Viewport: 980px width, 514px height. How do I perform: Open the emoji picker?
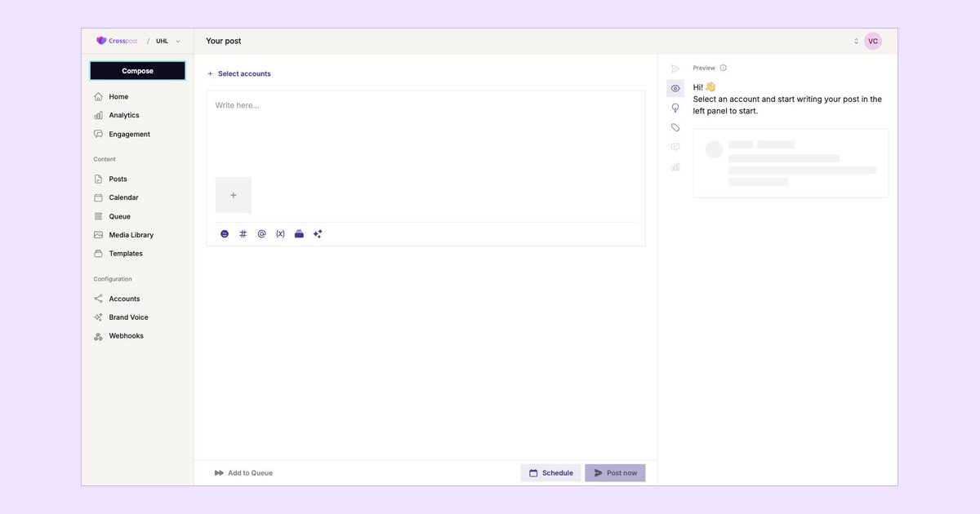point(225,233)
